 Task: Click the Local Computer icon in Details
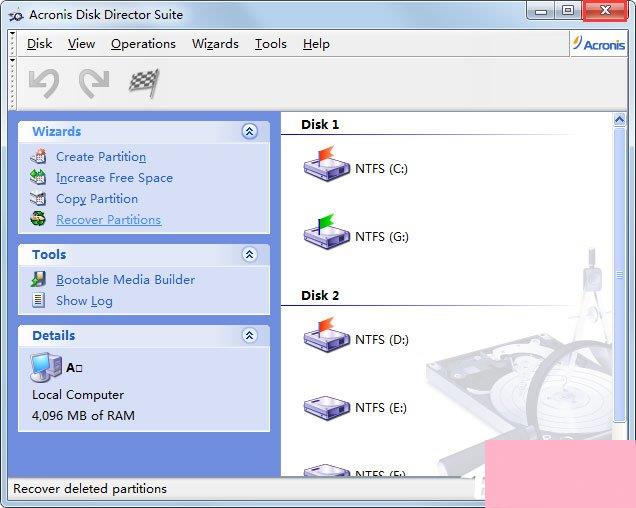(46, 367)
